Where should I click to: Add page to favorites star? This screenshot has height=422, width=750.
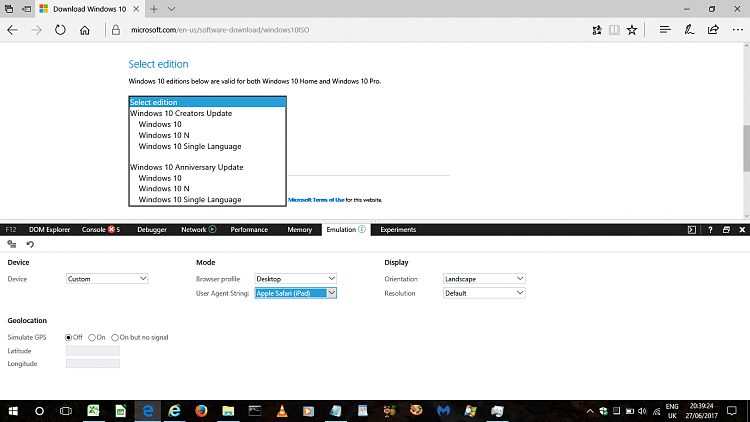(632, 30)
